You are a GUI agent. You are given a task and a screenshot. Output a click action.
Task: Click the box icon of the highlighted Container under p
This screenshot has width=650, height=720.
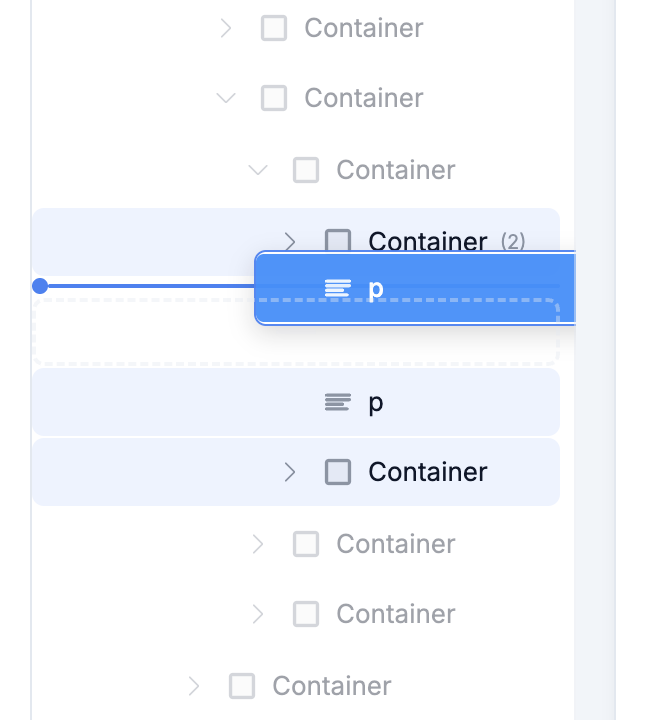pyautogui.click(x=338, y=472)
